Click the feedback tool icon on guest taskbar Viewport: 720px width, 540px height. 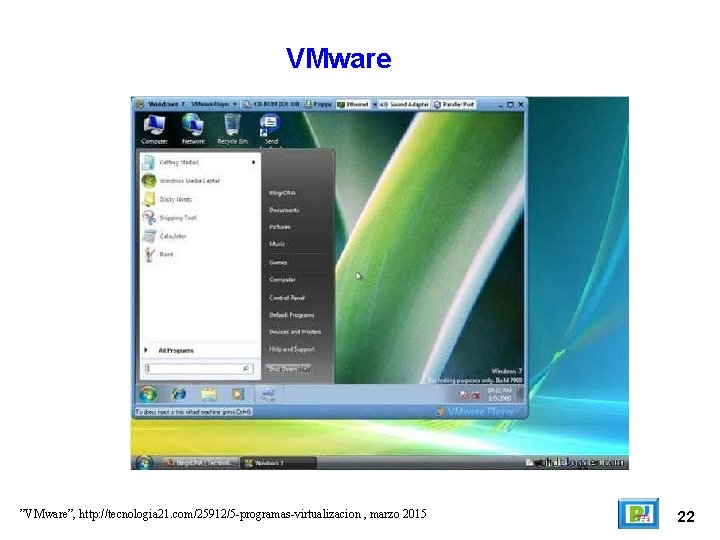coord(268,394)
